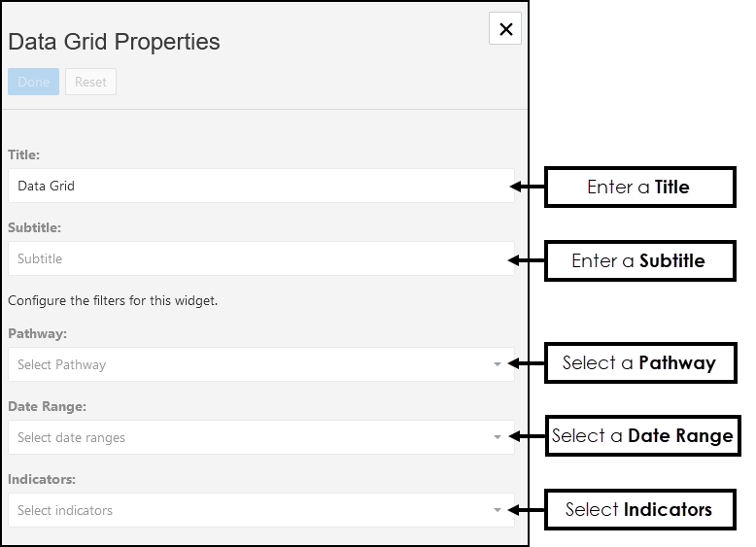The image size is (756, 547).
Task: Open the Select Pathway combo box
Action: click(x=251, y=364)
